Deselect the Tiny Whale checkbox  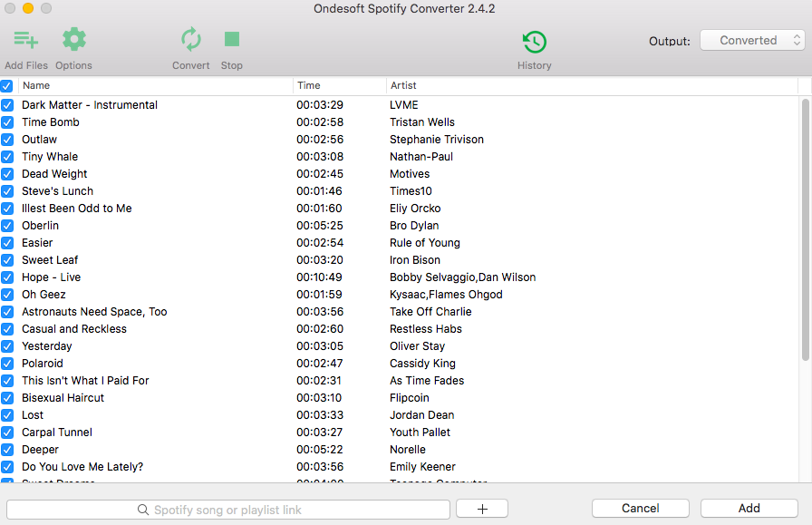tap(7, 157)
